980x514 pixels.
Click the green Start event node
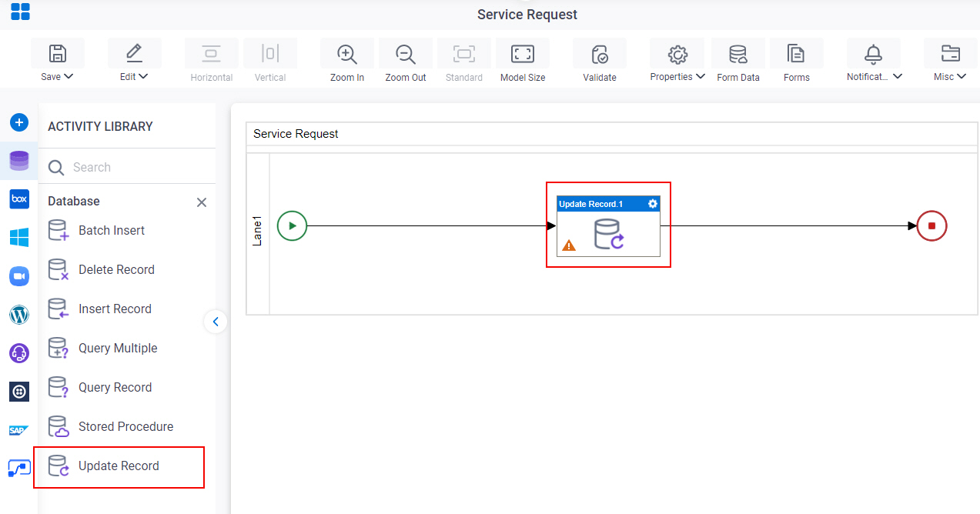292,225
